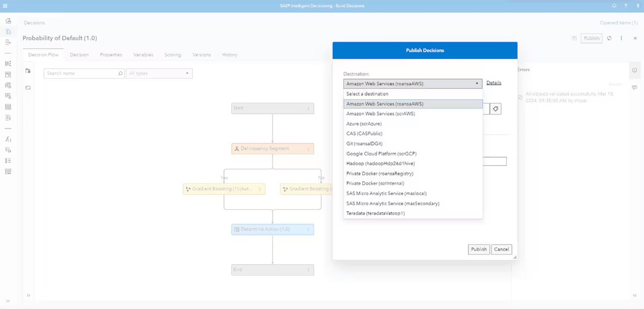Open the export/sign-out arrow icon in sidebar
Viewport: 644px width, 309px height.
8,42
